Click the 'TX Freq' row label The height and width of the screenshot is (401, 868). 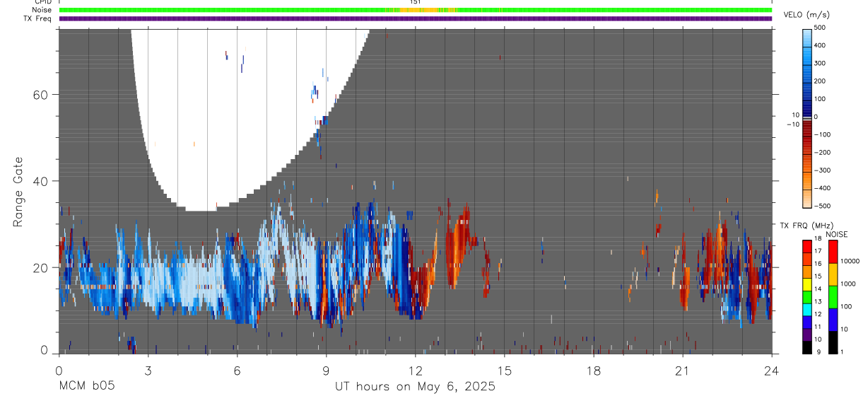(39, 18)
